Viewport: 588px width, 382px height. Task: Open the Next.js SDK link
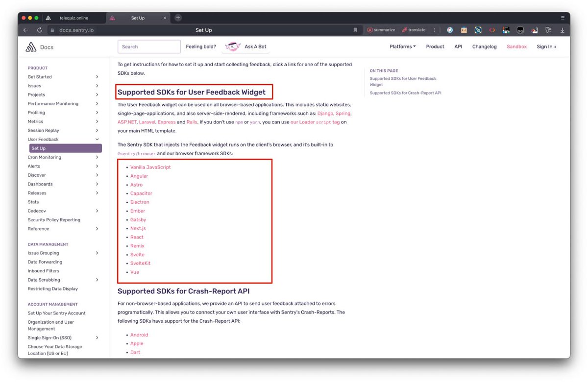(x=138, y=228)
